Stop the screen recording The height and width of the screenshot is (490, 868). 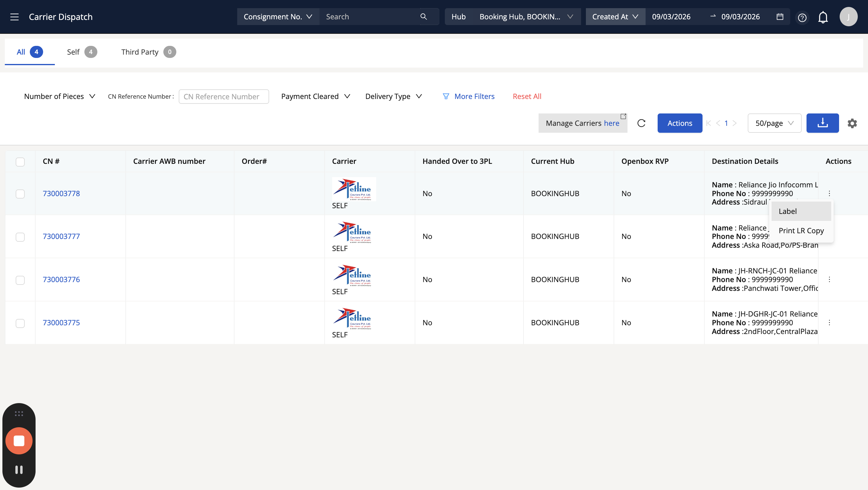[19, 441]
